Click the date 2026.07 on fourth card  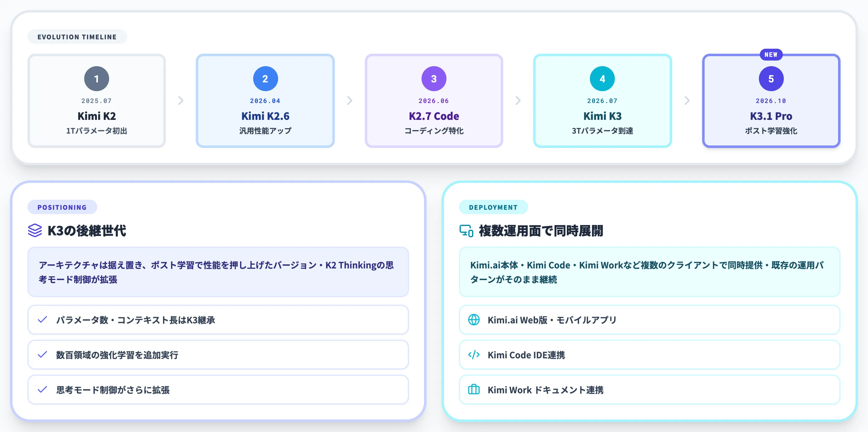(x=602, y=101)
